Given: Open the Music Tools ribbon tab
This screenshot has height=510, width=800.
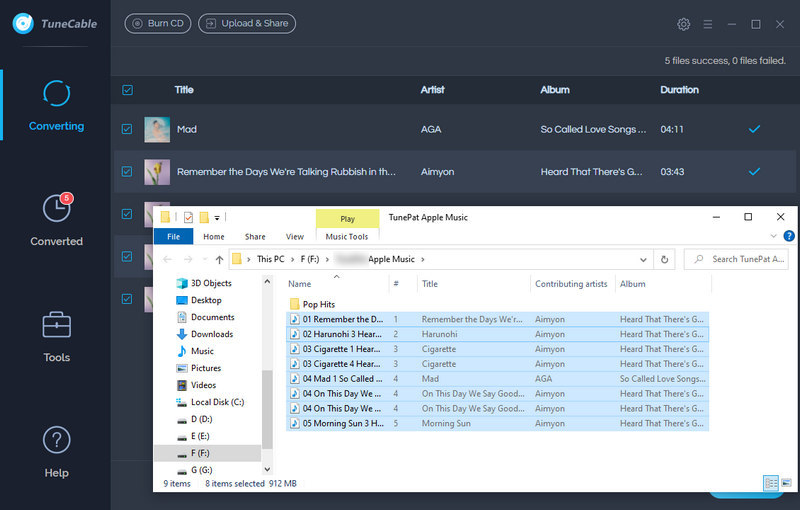Looking at the screenshot, I should coord(347,237).
